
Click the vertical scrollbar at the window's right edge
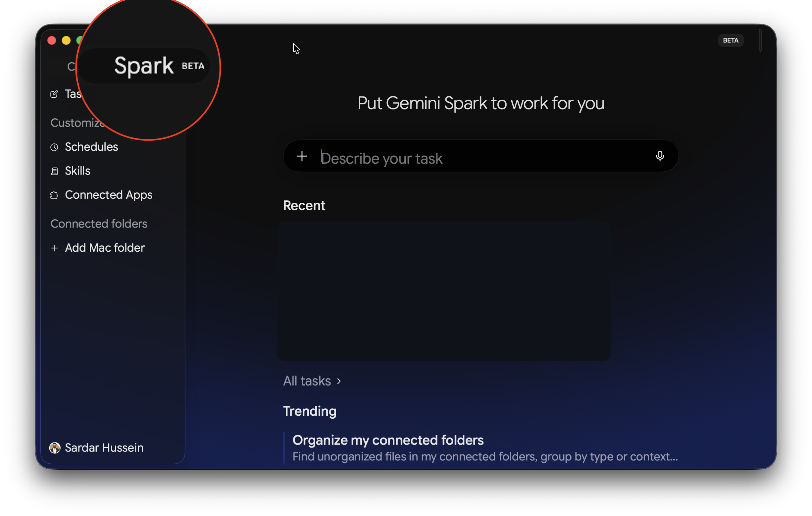(x=760, y=41)
